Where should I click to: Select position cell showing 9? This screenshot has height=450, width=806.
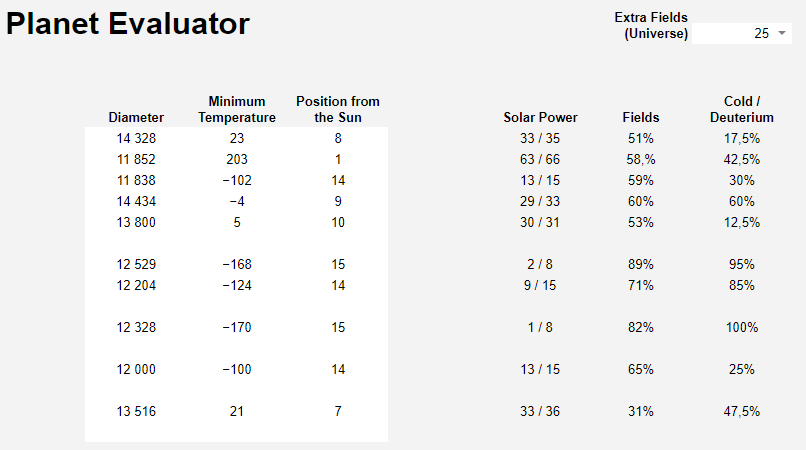[x=338, y=201]
